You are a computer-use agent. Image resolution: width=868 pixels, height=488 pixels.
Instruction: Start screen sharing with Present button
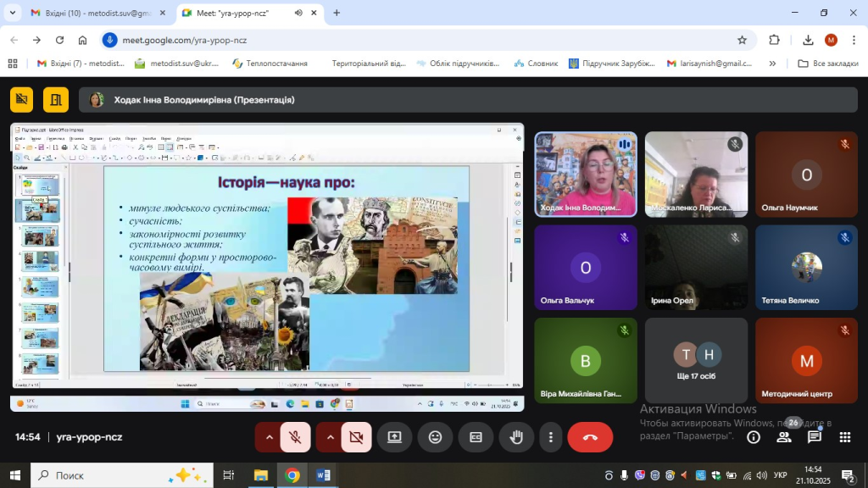[x=394, y=437]
